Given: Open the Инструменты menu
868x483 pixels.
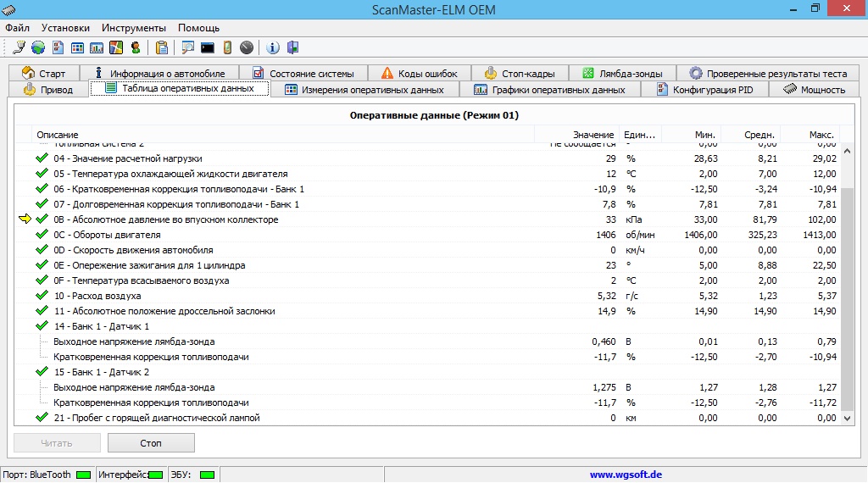Looking at the screenshot, I should pyautogui.click(x=134, y=28).
